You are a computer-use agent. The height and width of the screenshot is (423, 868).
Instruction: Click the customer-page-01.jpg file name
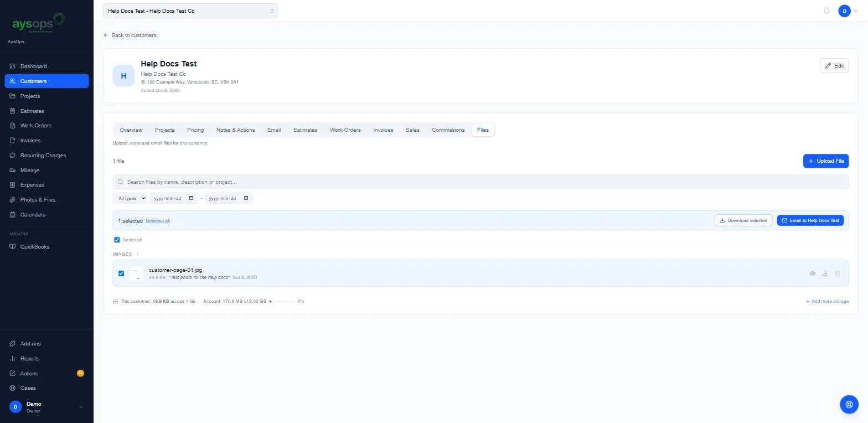tap(175, 270)
